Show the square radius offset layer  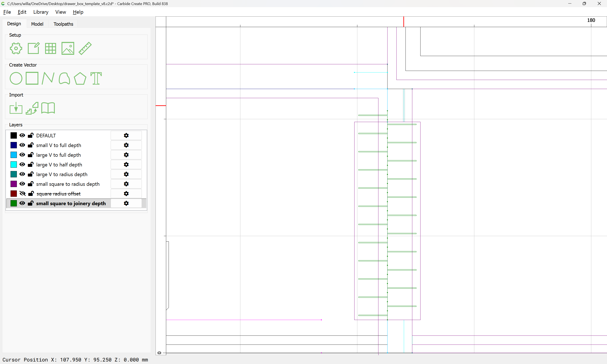coord(22,194)
